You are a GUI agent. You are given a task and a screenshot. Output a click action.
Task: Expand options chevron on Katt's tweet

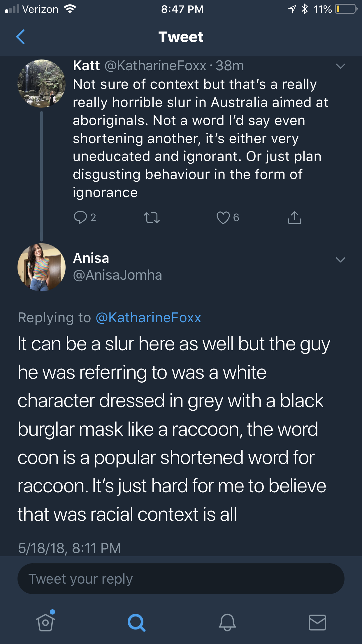point(340,66)
